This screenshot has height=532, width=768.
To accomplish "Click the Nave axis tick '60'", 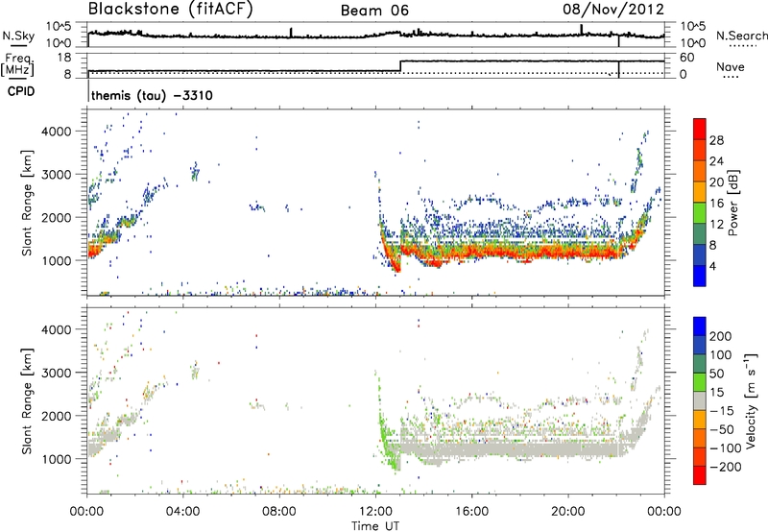I will pyautogui.click(x=687, y=58).
